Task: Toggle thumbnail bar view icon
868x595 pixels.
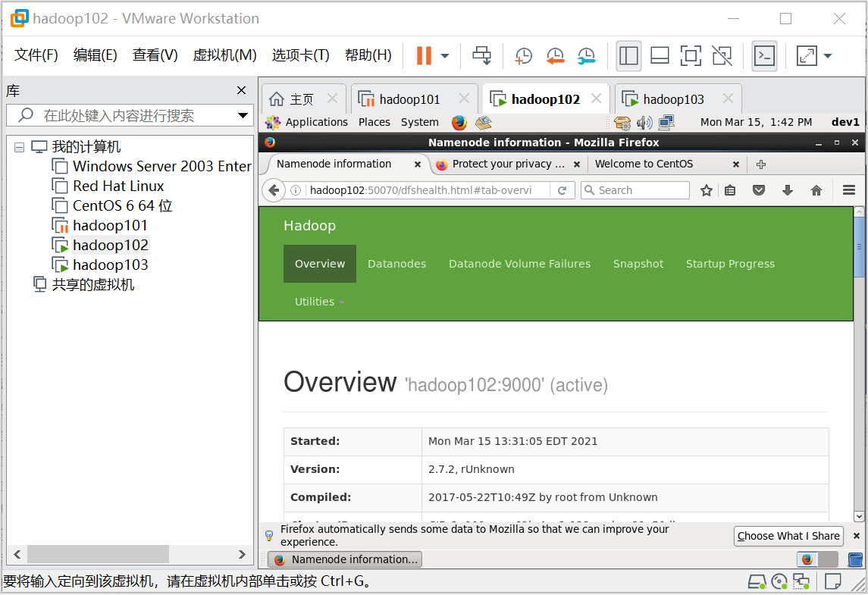Action: pyautogui.click(x=660, y=55)
